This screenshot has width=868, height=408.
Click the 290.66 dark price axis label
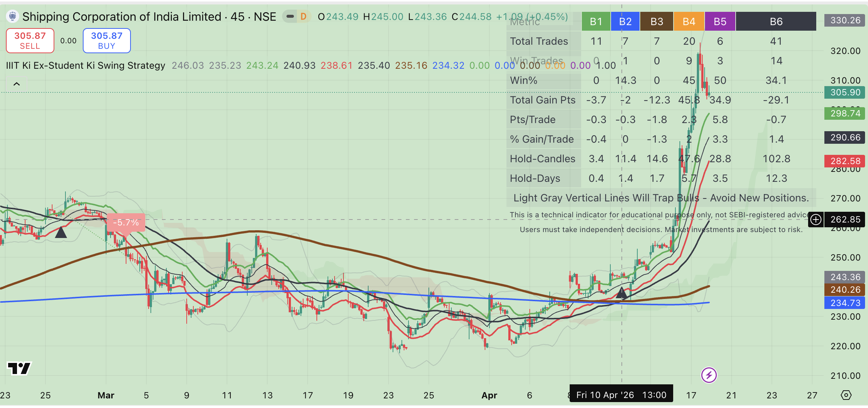(845, 137)
